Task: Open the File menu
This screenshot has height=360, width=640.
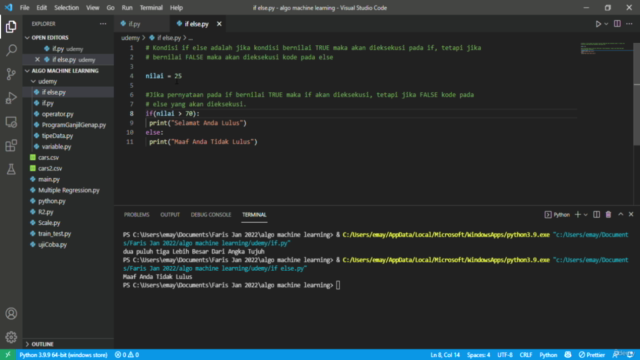Action: [24, 8]
